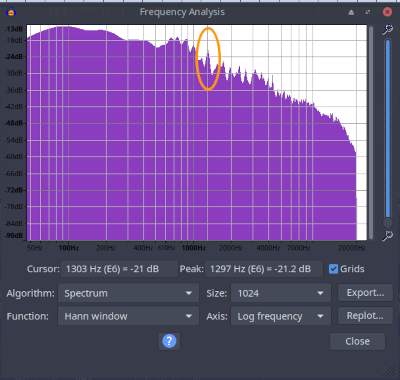Viewport: 400px width, 380px height.
Task: Click the Peak frequency readout field
Action: click(x=264, y=269)
